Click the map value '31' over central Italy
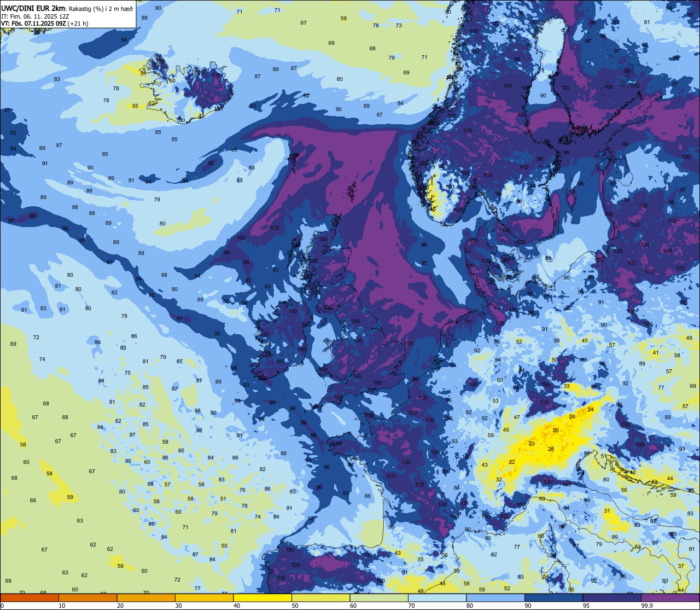The height and width of the screenshot is (610, 700). [x=607, y=511]
